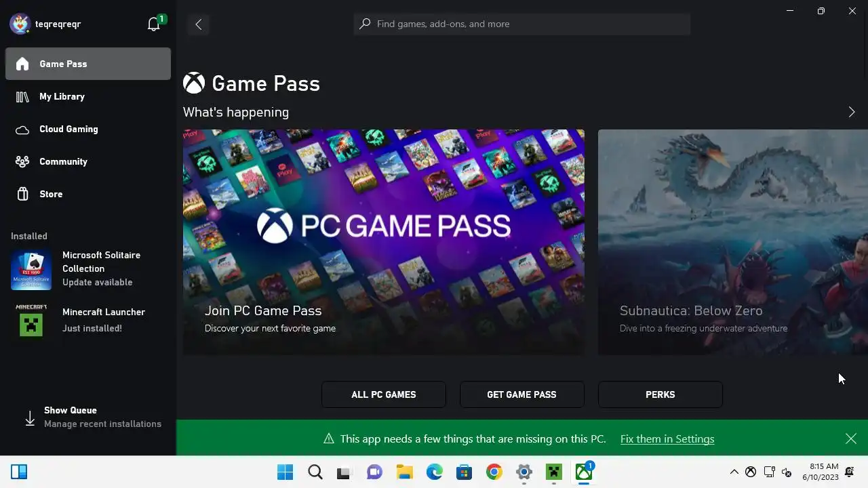Click the Xbox app taskbar icon
The image size is (868, 488).
[x=584, y=472]
